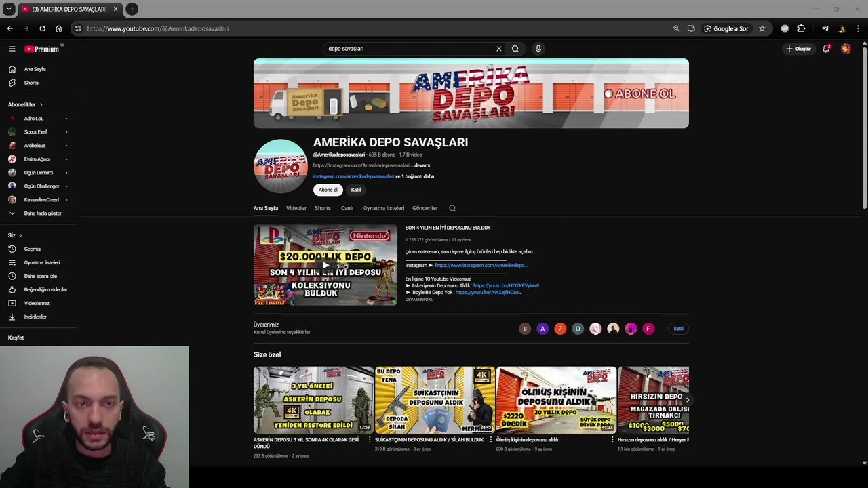Screen dimensions: 868x488
Task: Switch to the Canlı tab
Action: point(347,208)
